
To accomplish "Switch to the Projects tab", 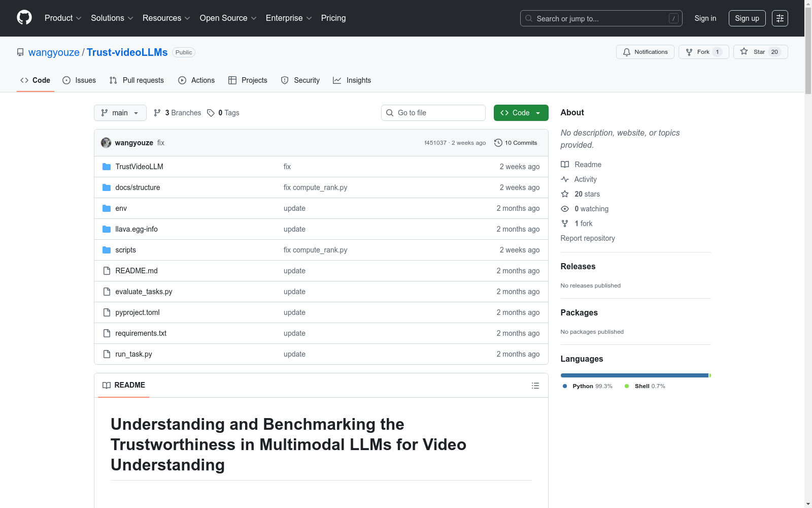I will pos(248,80).
